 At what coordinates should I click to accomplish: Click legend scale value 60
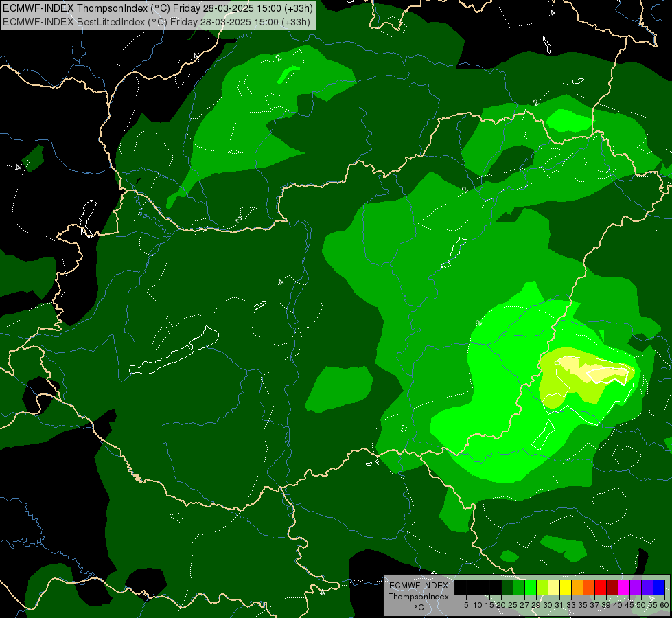coord(664,605)
